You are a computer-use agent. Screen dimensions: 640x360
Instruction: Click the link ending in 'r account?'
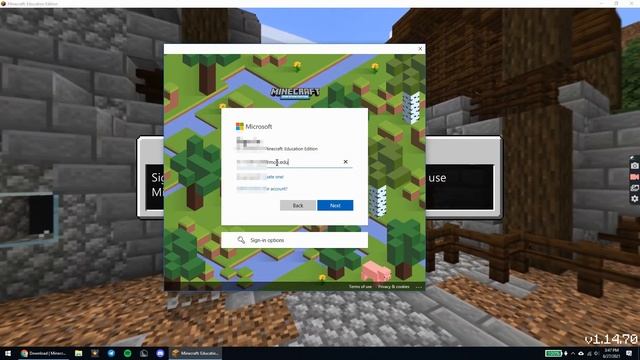(262, 189)
